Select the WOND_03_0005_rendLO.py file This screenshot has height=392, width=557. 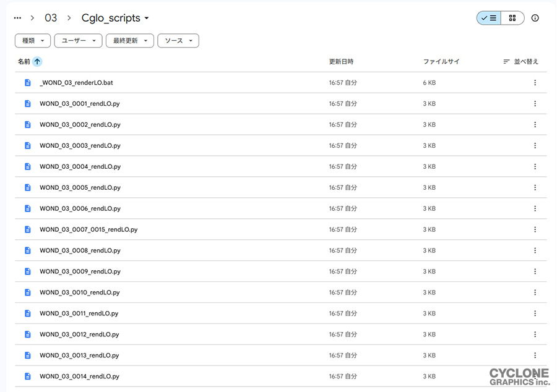click(80, 187)
